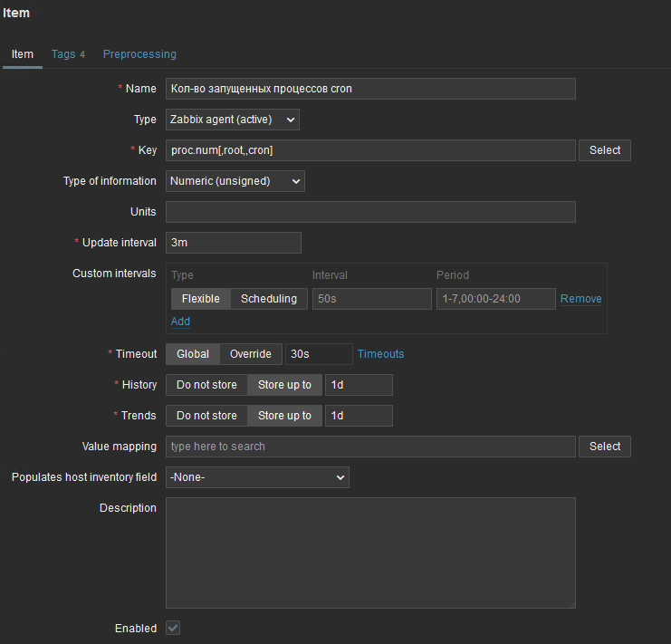The width and height of the screenshot is (671, 644).
Task: Open the Timeouts link
Action: [380, 354]
